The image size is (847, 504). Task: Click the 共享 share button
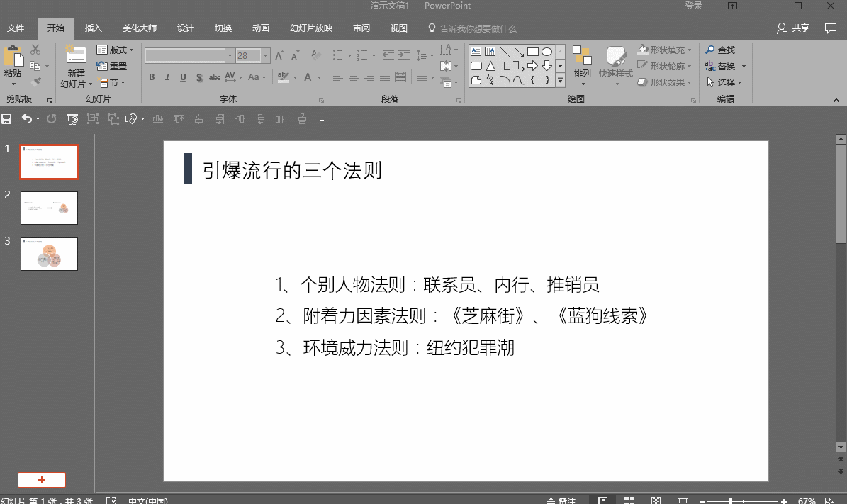tap(793, 28)
